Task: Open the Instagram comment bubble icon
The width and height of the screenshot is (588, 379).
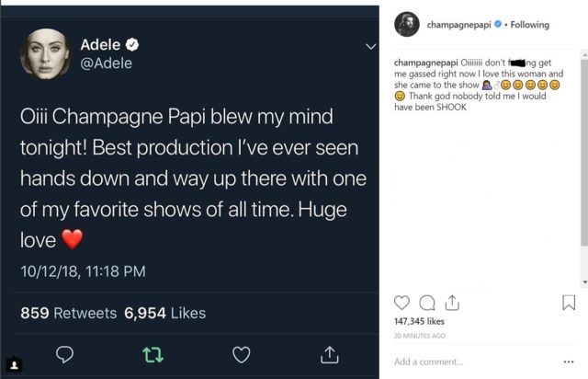Action: [x=426, y=303]
